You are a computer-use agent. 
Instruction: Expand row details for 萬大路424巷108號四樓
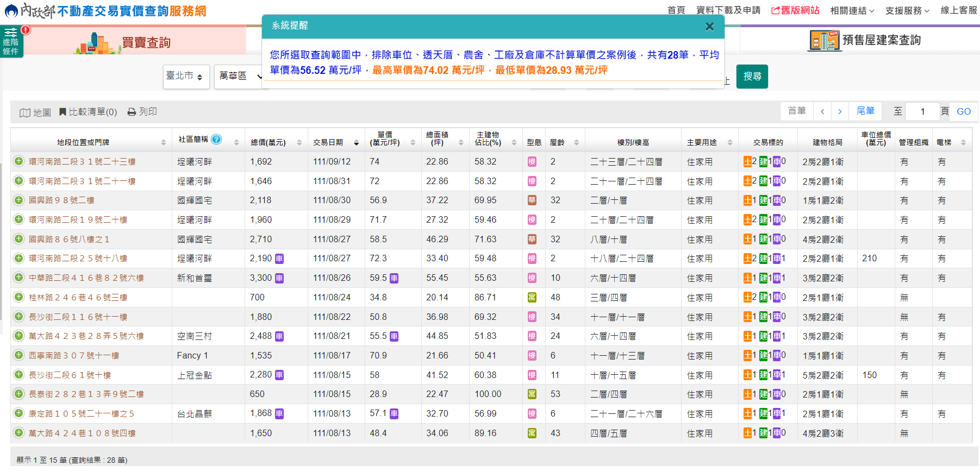(x=19, y=433)
